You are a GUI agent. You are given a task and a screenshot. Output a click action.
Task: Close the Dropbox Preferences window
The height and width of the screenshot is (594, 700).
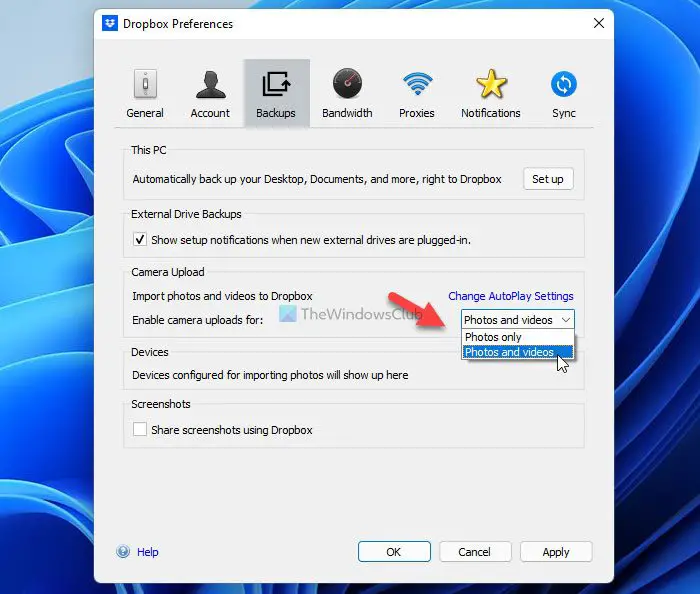tap(599, 23)
